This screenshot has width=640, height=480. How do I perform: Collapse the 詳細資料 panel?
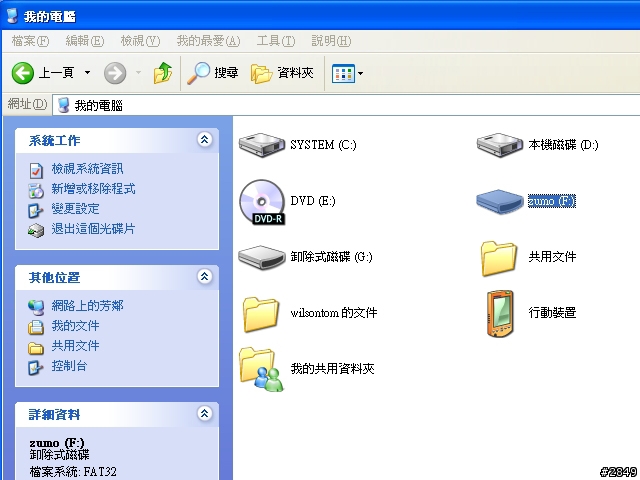204,414
